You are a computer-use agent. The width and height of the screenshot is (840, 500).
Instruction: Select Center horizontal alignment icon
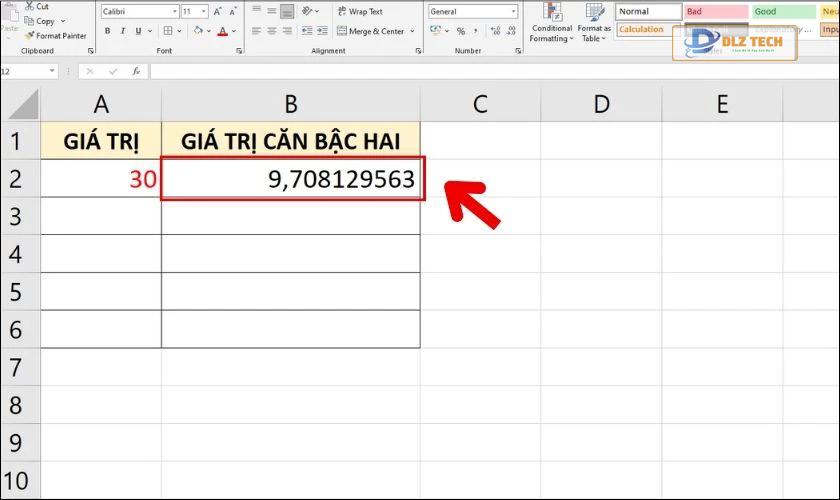272,31
